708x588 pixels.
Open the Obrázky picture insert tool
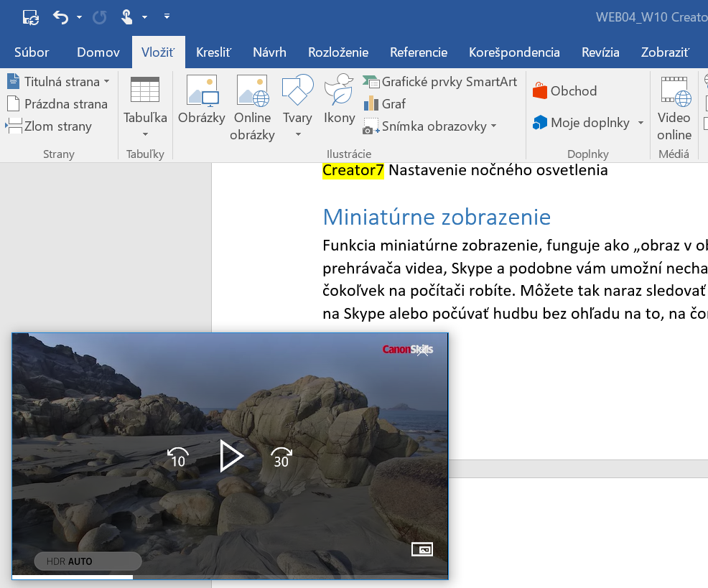click(202, 91)
